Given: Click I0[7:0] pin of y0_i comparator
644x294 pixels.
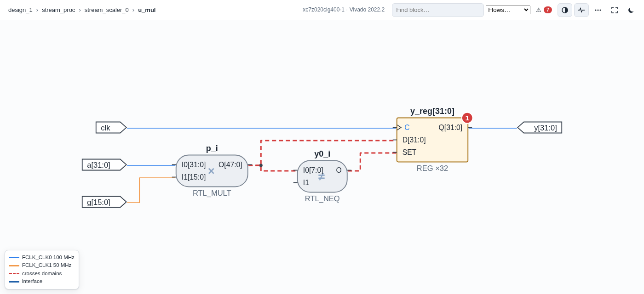Looking at the screenshot, I should click(313, 170).
